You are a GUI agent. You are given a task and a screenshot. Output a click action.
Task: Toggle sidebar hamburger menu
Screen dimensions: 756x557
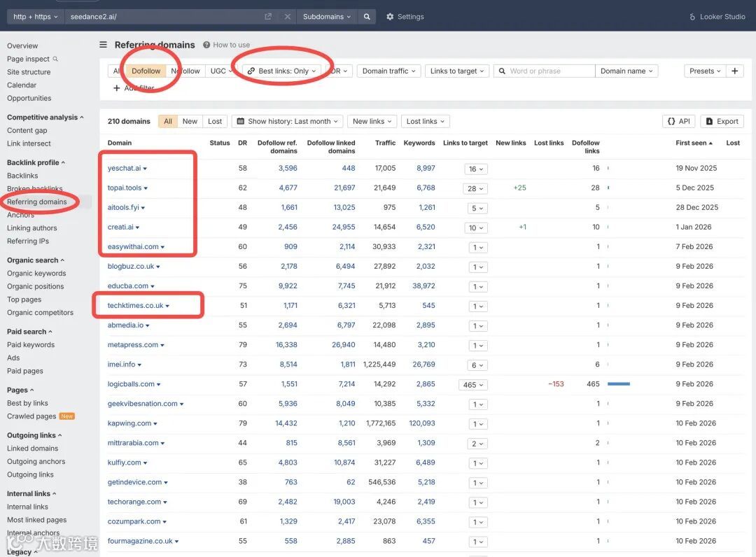pyautogui.click(x=103, y=44)
